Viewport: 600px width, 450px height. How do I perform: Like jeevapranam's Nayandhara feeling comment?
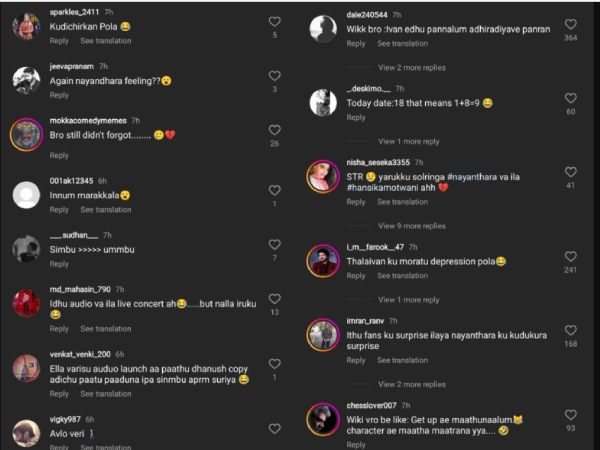274,75
